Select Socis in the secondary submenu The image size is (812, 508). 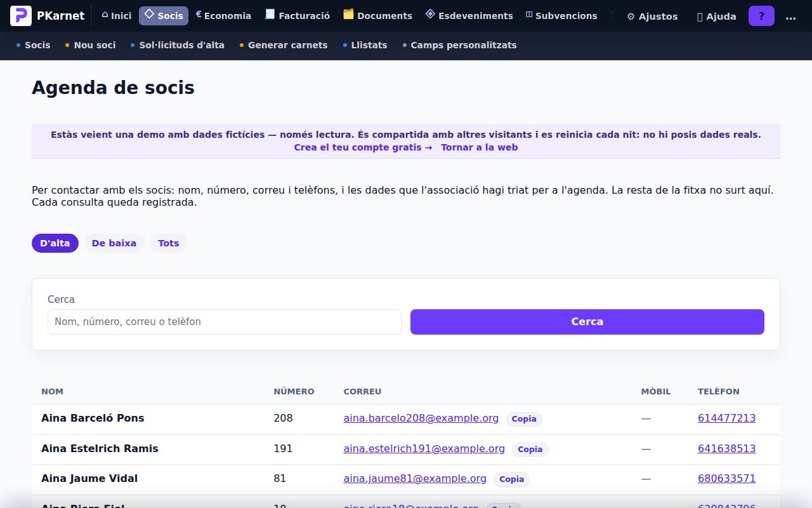point(33,45)
